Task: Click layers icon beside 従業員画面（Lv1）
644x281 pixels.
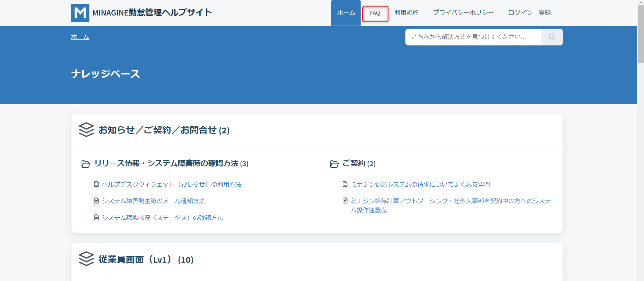Action: [86, 259]
